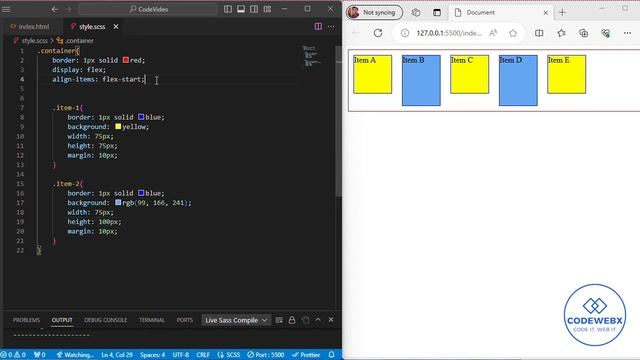The width and height of the screenshot is (640, 360).
Task: Close the bottom output panel
Action: pyautogui.click(x=331, y=320)
